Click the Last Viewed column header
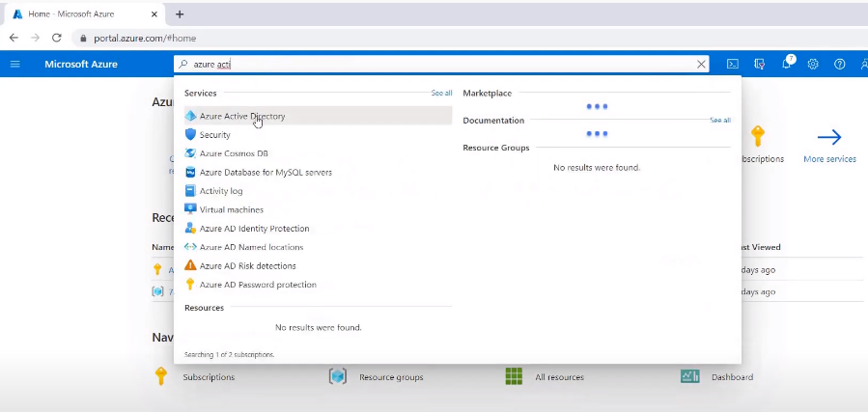 (760, 247)
